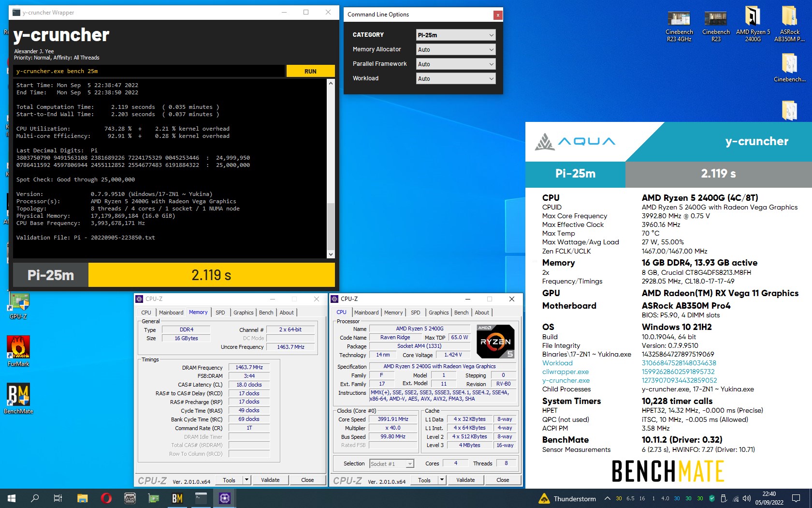The width and height of the screenshot is (812, 508).
Task: Click the y-cruncher console scroll up arrow
Action: click(331, 83)
